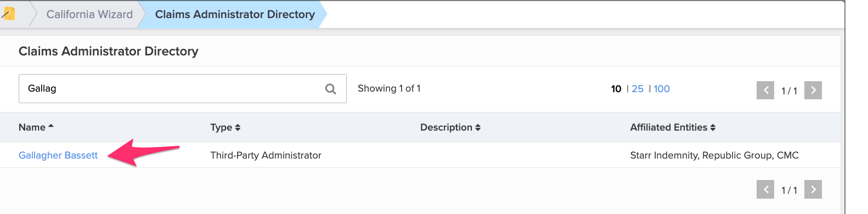868x214 pixels.
Task: Sort by Affiliated Entities column
Action: pyautogui.click(x=673, y=127)
